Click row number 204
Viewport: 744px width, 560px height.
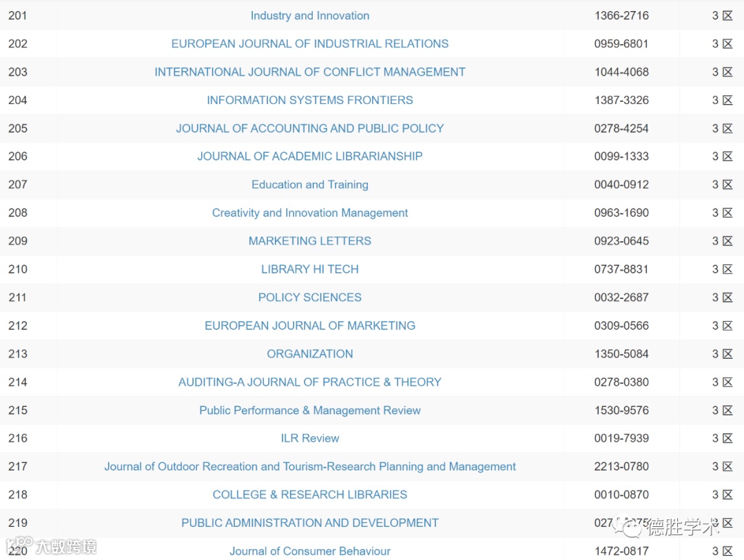pos(17,100)
